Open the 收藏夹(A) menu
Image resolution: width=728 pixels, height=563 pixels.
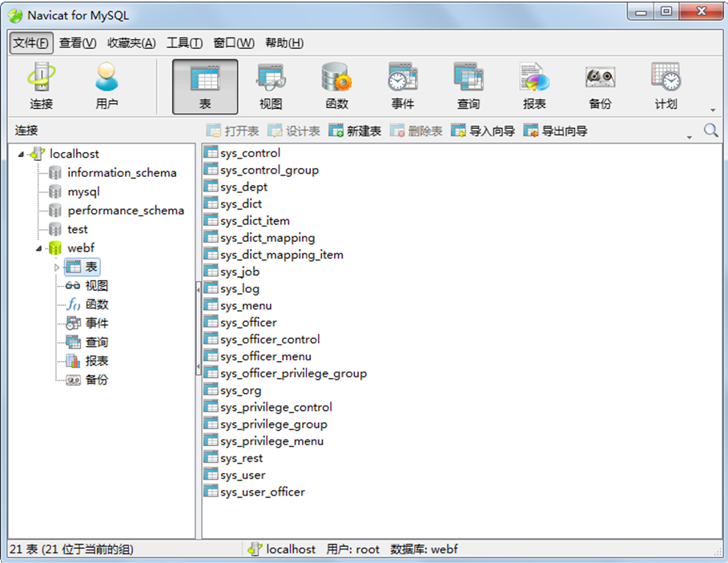pyautogui.click(x=131, y=43)
